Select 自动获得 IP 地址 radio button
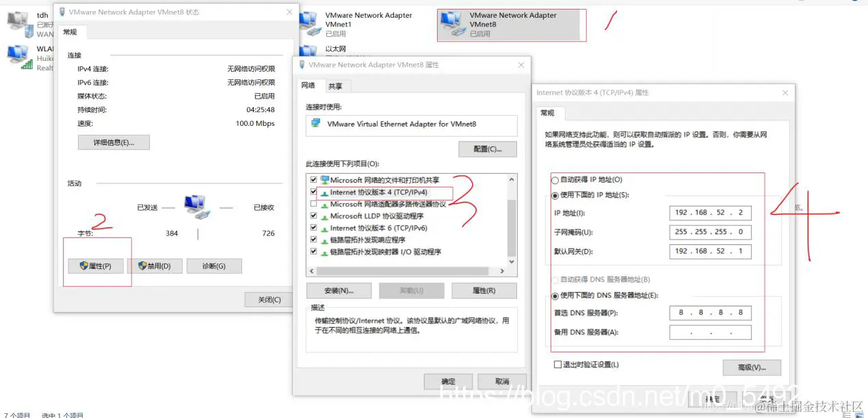 (x=555, y=180)
